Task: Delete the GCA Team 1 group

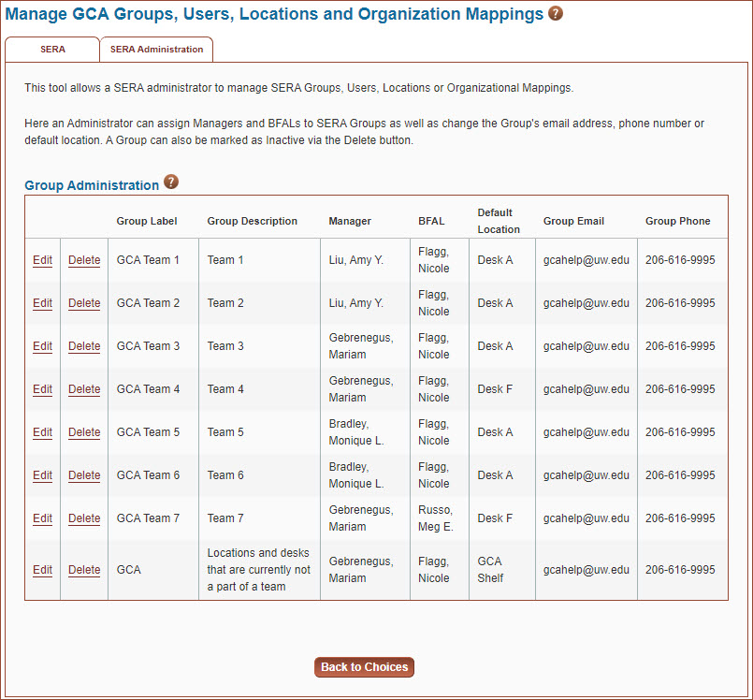Action: (x=83, y=259)
